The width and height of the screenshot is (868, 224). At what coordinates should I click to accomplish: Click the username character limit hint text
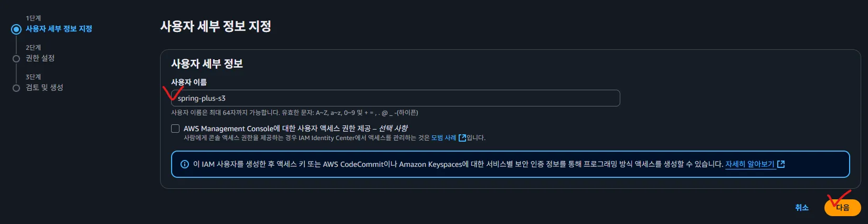pos(294,113)
